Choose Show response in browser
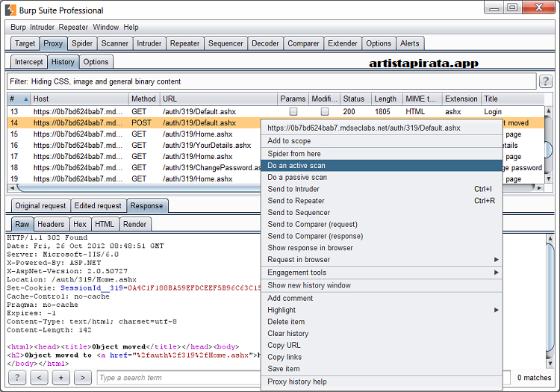 pyautogui.click(x=382, y=248)
